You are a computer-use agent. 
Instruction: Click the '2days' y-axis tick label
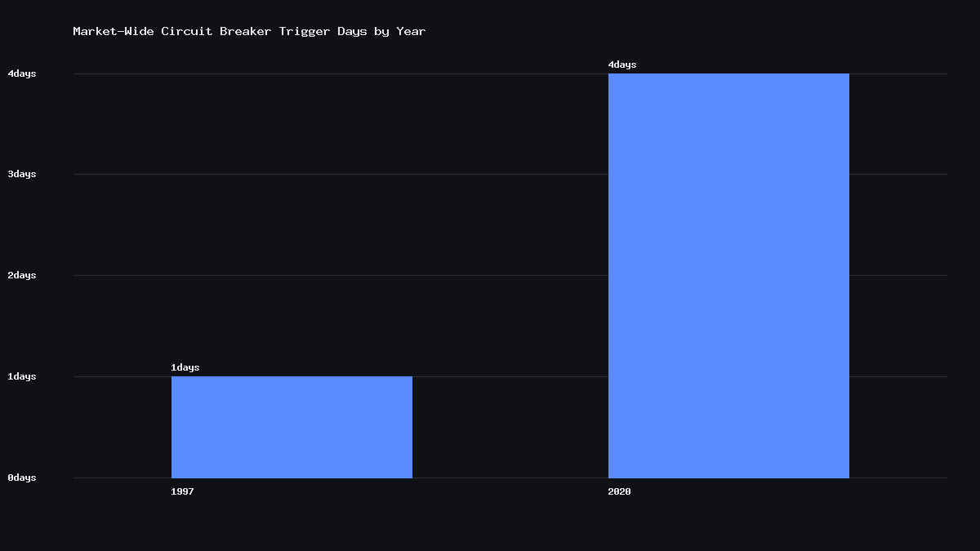pos(22,276)
